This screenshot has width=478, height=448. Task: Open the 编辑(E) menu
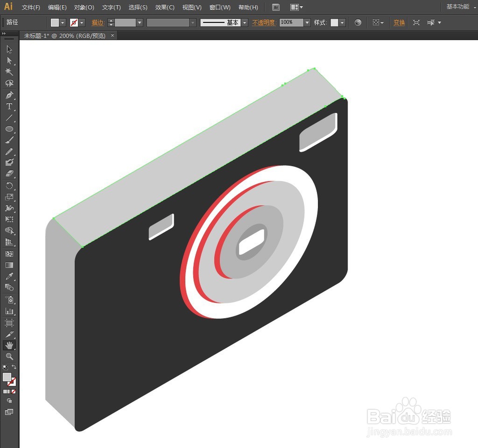57,7
